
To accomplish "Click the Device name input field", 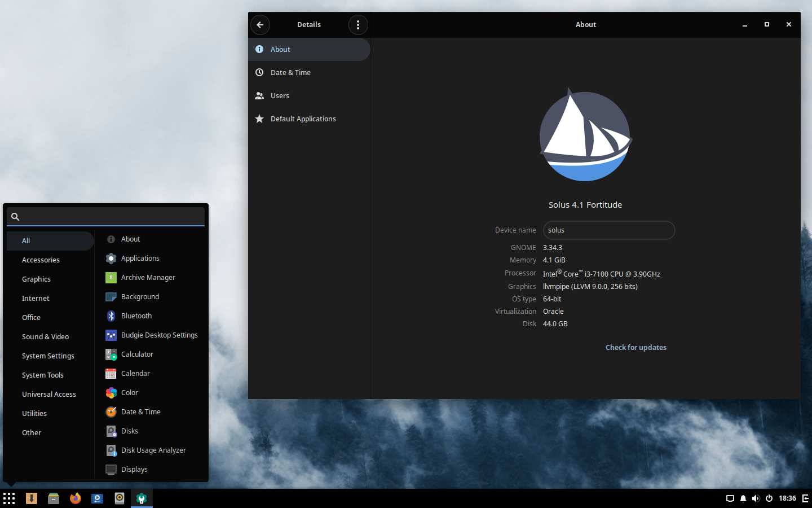I will 609,230.
